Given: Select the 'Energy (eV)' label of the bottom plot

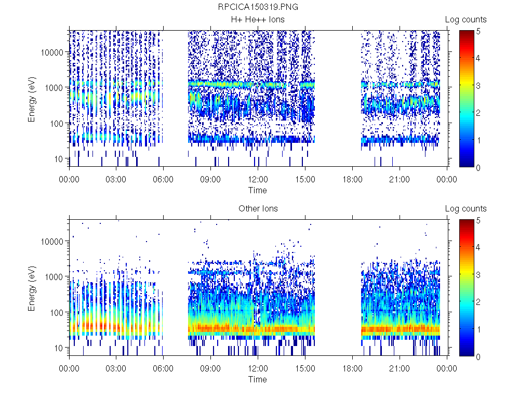Looking at the screenshot, I should 32,287.
